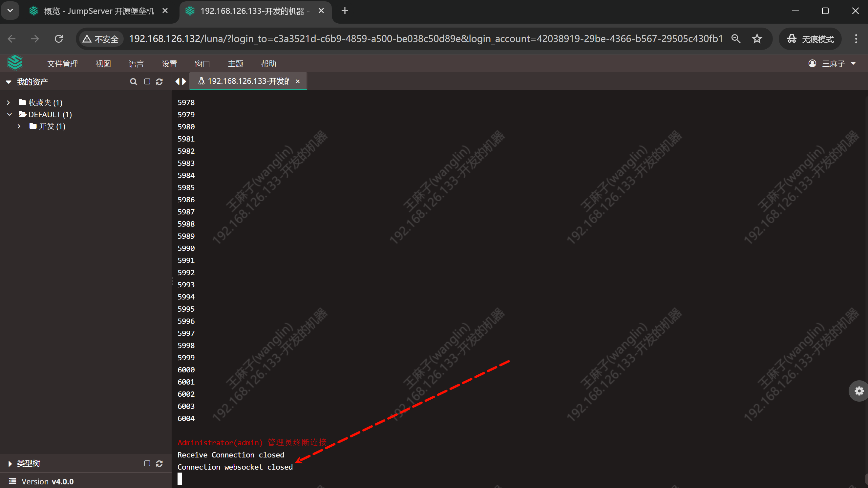Open the 文件管理 menu
Viewport: 868px width, 488px height.
(x=62, y=64)
